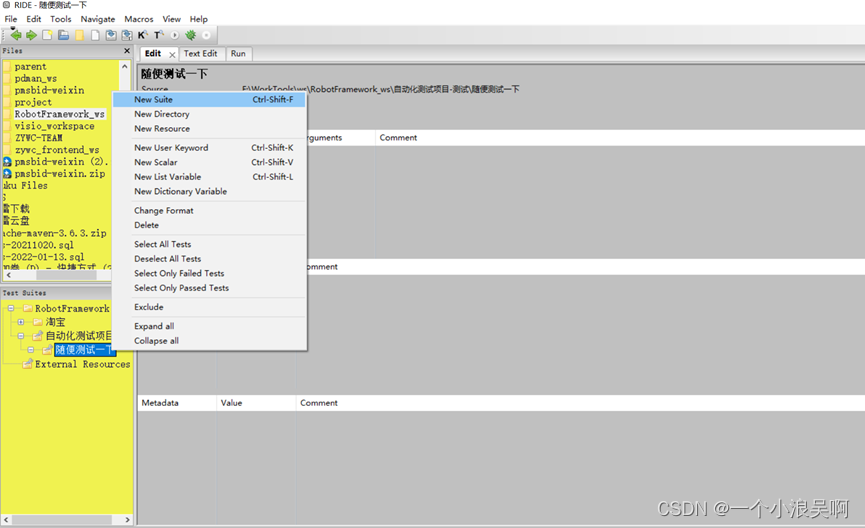Click the green gear debug run icon
This screenshot has width=865, height=528.
(x=190, y=35)
